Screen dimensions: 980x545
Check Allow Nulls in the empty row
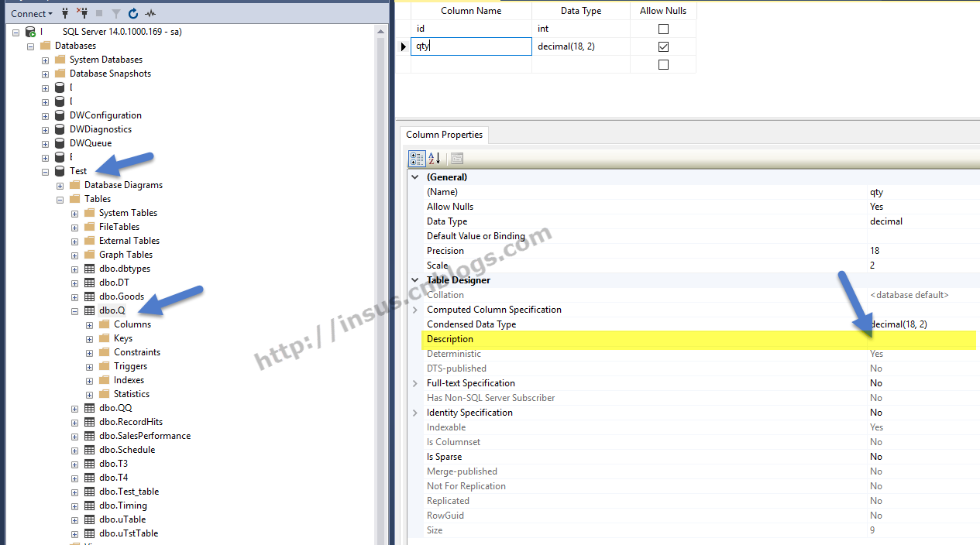pyautogui.click(x=663, y=65)
